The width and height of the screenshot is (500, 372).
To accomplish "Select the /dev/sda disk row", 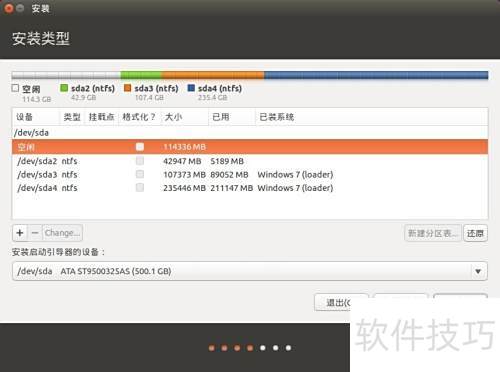I will click(x=250, y=133).
